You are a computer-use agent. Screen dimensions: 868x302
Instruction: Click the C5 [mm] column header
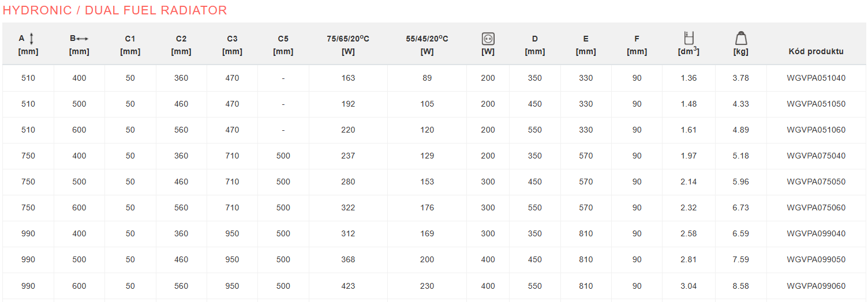283,45
